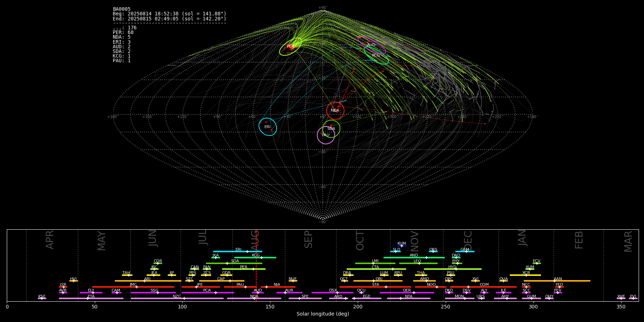Select the SLD shower bar in timeline
Screen dimensions: 644x322
(395, 252)
